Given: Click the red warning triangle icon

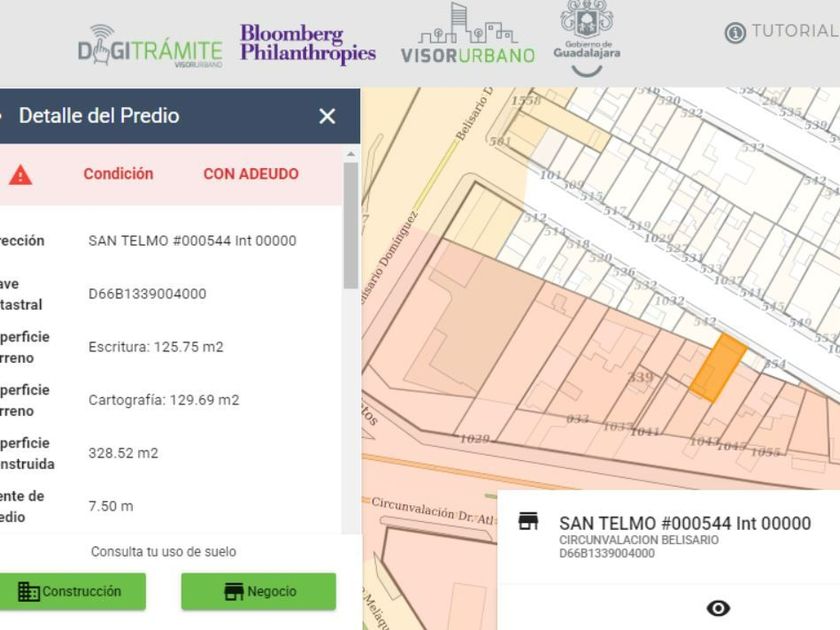Looking at the screenshot, I should pyautogui.click(x=21, y=174).
